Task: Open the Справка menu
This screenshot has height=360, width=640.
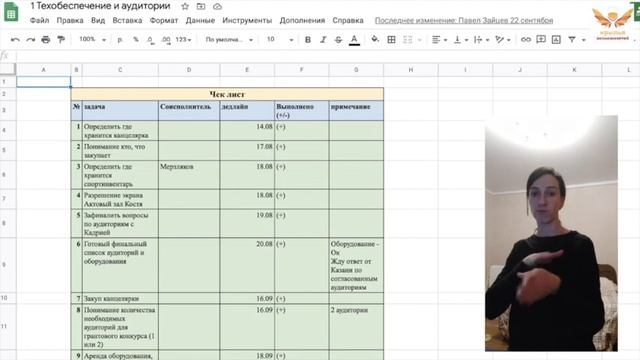Action: tap(348, 20)
